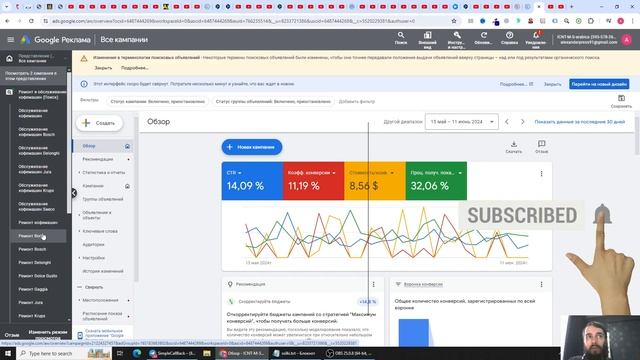Open the Рекомендация card three-dot menu
640x360 pixels.
tap(373, 284)
